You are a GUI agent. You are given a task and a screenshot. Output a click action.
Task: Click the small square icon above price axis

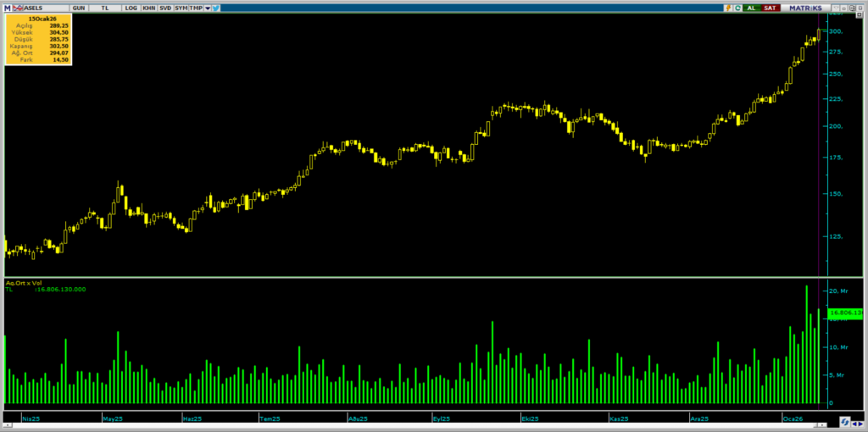click(x=860, y=15)
